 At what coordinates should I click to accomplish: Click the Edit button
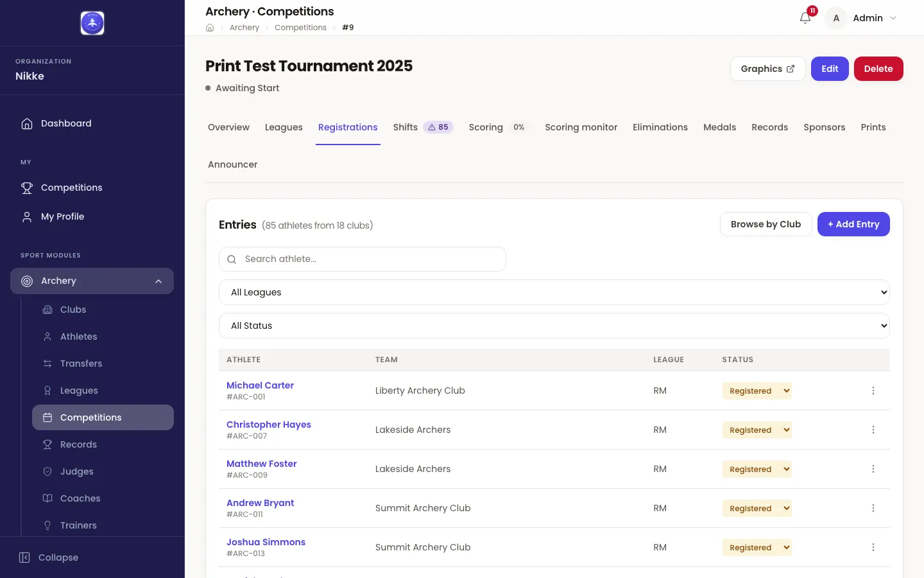(830, 69)
